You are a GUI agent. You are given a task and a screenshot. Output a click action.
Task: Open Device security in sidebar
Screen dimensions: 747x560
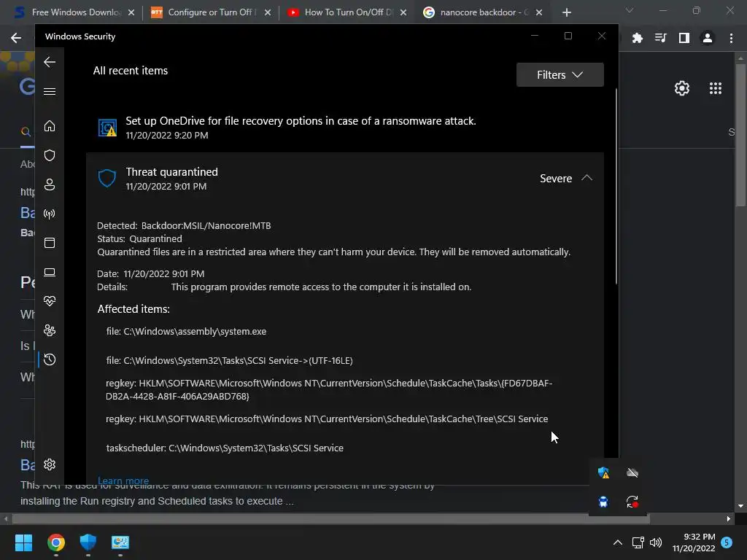click(50, 273)
